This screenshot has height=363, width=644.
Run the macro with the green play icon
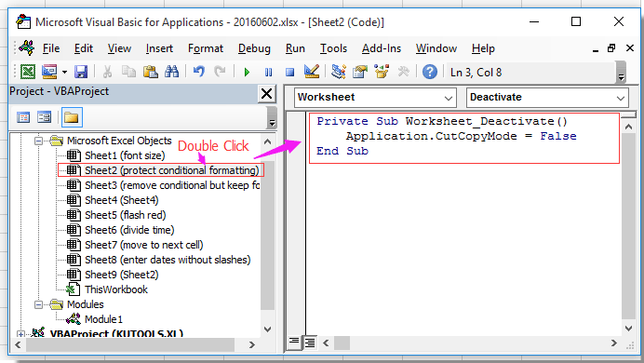pos(247,73)
